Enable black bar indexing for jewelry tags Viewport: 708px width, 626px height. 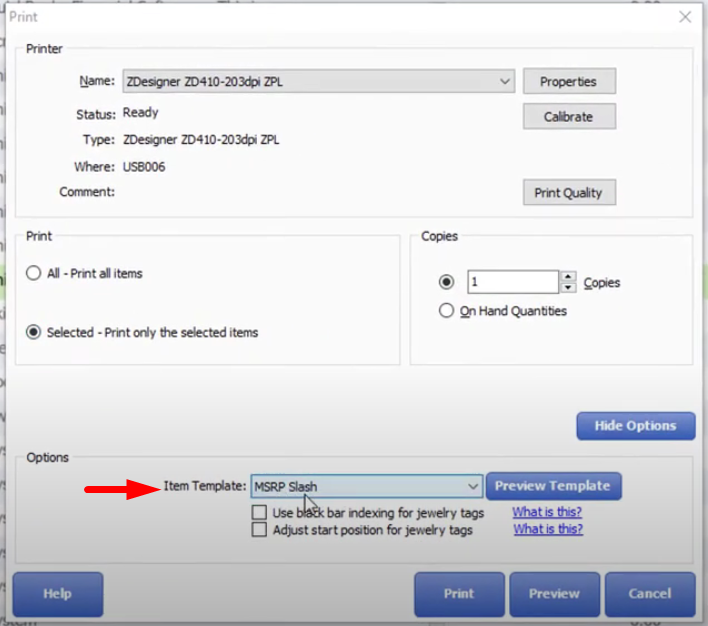[x=259, y=512]
